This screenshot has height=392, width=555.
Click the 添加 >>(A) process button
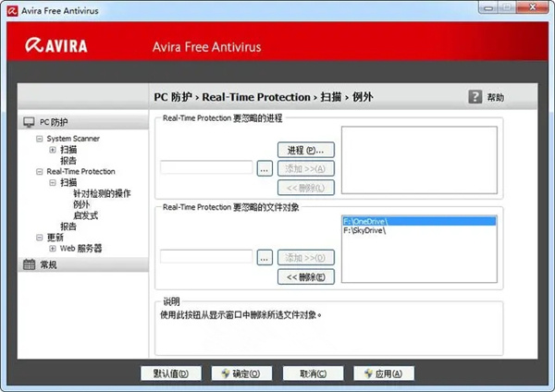coord(306,169)
